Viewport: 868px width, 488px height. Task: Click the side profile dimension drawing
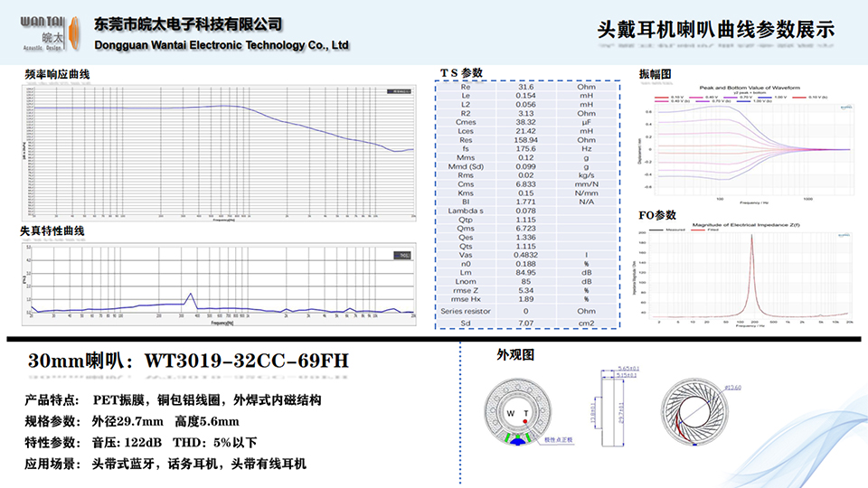click(x=613, y=408)
